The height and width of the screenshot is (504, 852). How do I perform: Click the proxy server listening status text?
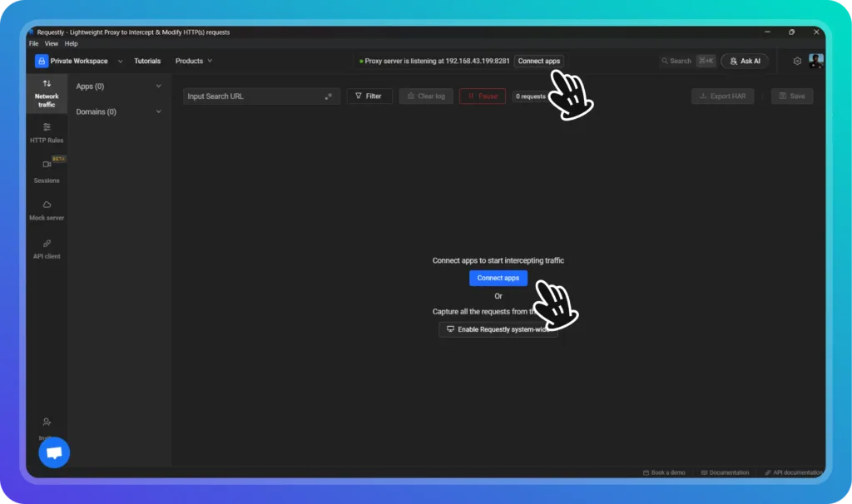coord(434,61)
